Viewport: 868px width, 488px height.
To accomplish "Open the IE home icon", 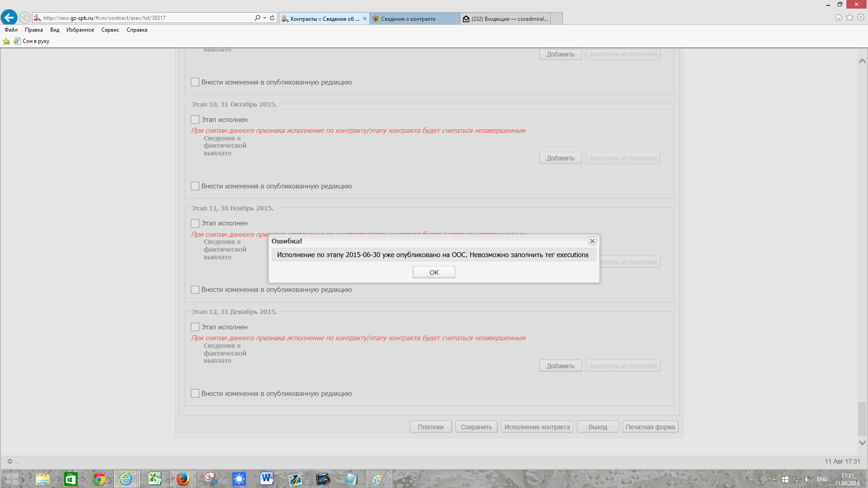I will pyautogui.click(x=838, y=18).
